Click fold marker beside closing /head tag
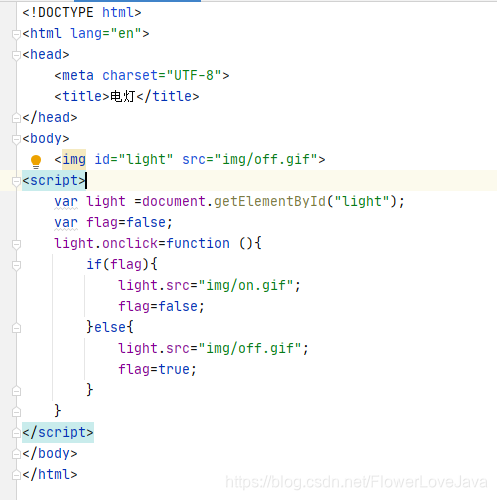This screenshot has height=500, width=497. click(x=16, y=118)
